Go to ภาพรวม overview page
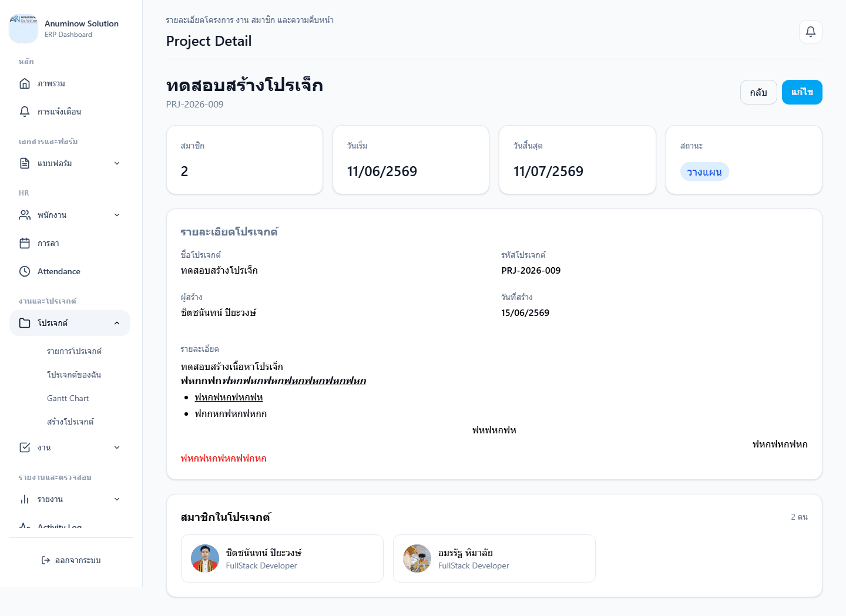846x616 pixels. tap(70, 83)
